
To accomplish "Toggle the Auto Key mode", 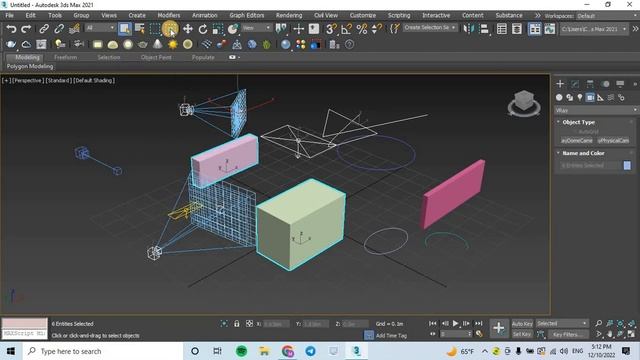I will click(522, 323).
